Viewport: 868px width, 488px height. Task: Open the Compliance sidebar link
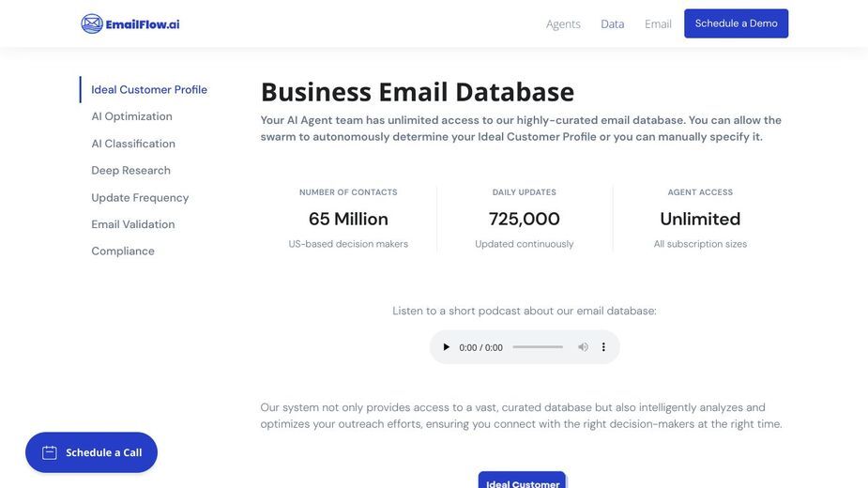coord(123,251)
